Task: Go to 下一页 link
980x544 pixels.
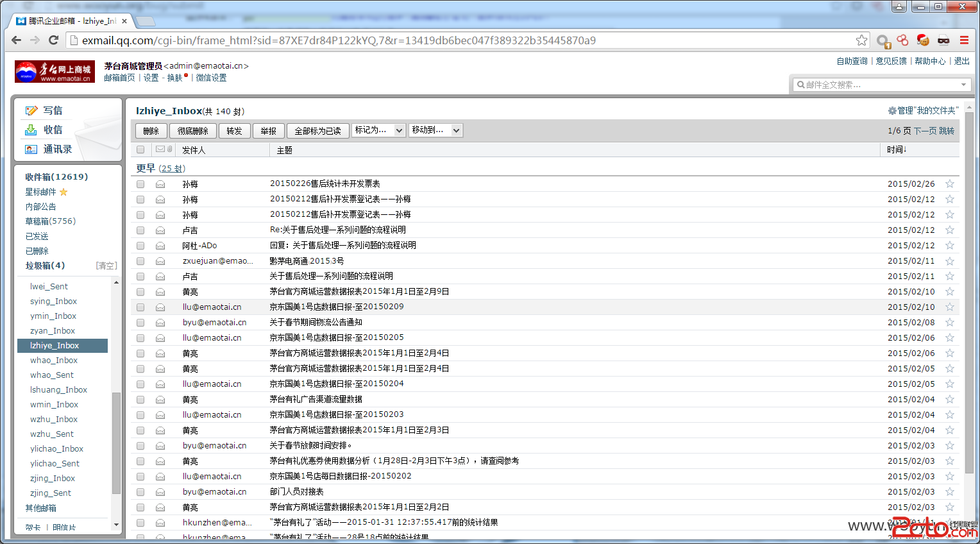Action: click(x=925, y=131)
